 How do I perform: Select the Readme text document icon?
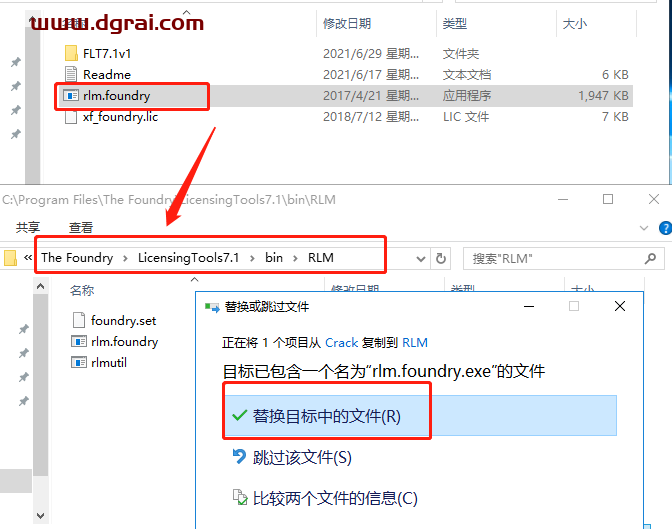pyautogui.click(x=71, y=74)
